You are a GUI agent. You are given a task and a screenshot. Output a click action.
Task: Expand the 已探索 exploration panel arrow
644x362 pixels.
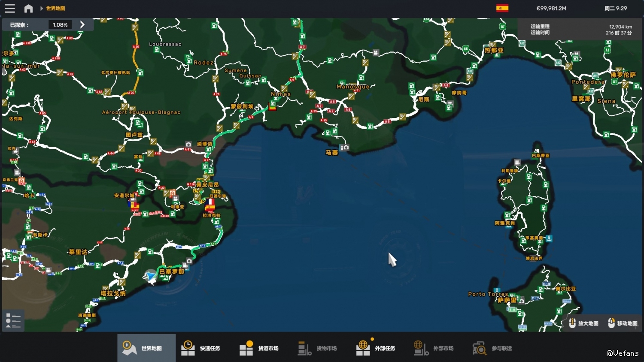click(82, 24)
